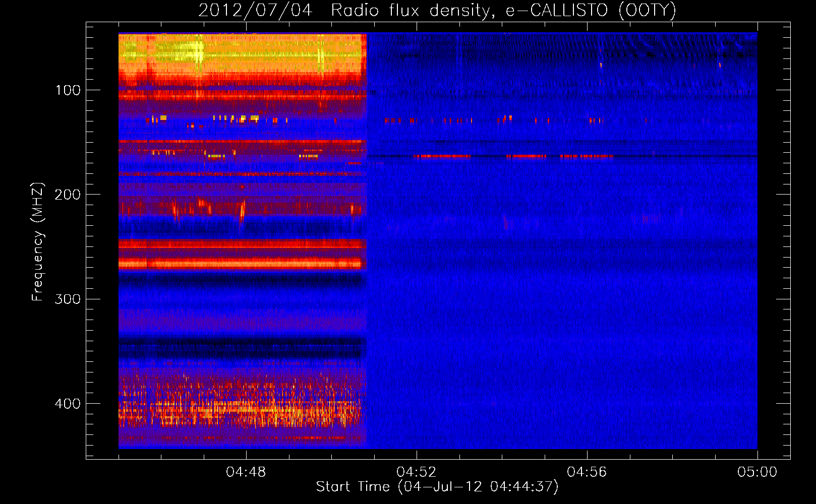The image size is (816, 504).
Task: Click the 04:52 time axis label
Action: coord(417,472)
